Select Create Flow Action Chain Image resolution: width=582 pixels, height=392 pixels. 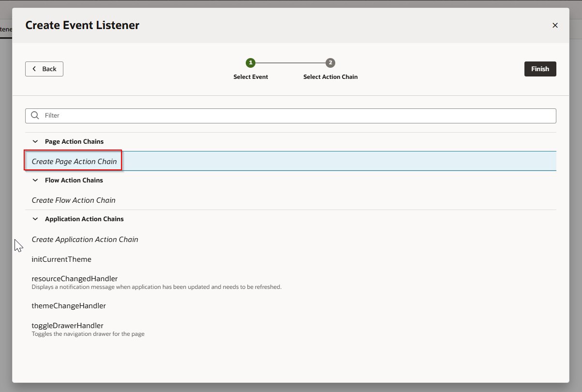[x=74, y=200]
